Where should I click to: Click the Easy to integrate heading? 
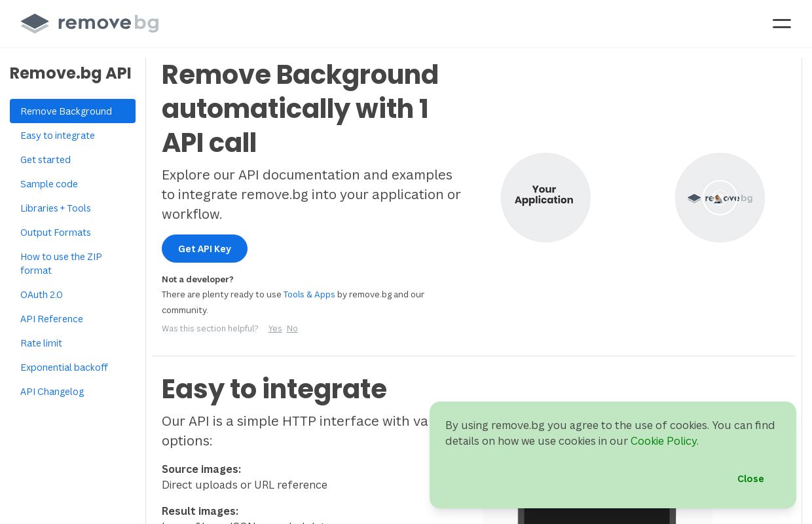274,389
